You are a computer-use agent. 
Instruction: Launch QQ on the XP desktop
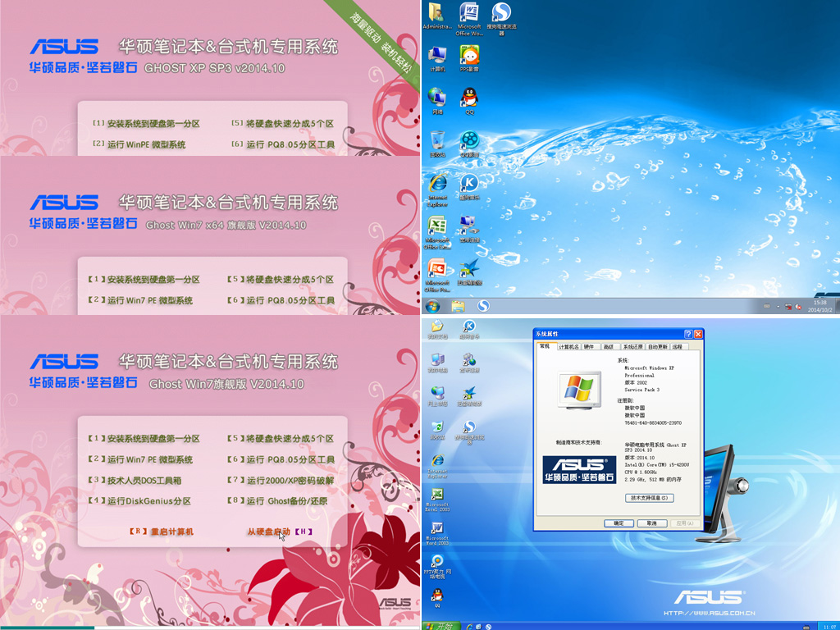click(x=437, y=598)
